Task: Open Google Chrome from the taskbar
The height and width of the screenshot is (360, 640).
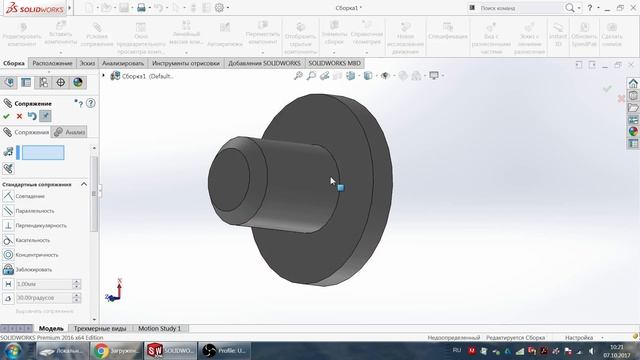Action: tap(116, 351)
